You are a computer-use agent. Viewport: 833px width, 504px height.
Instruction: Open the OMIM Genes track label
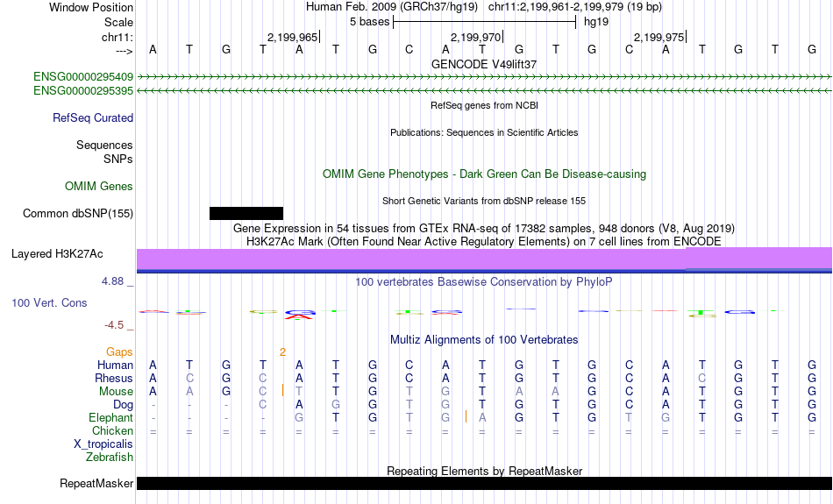(x=99, y=187)
